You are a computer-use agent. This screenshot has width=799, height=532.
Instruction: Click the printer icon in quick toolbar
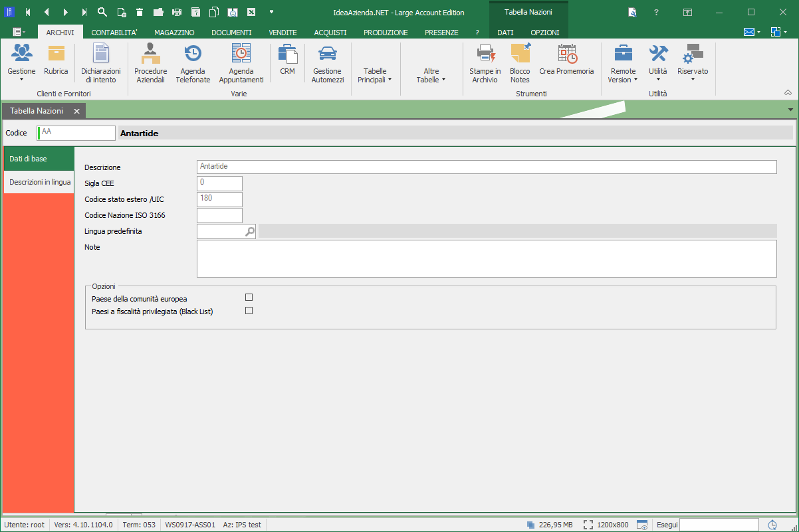pos(177,12)
